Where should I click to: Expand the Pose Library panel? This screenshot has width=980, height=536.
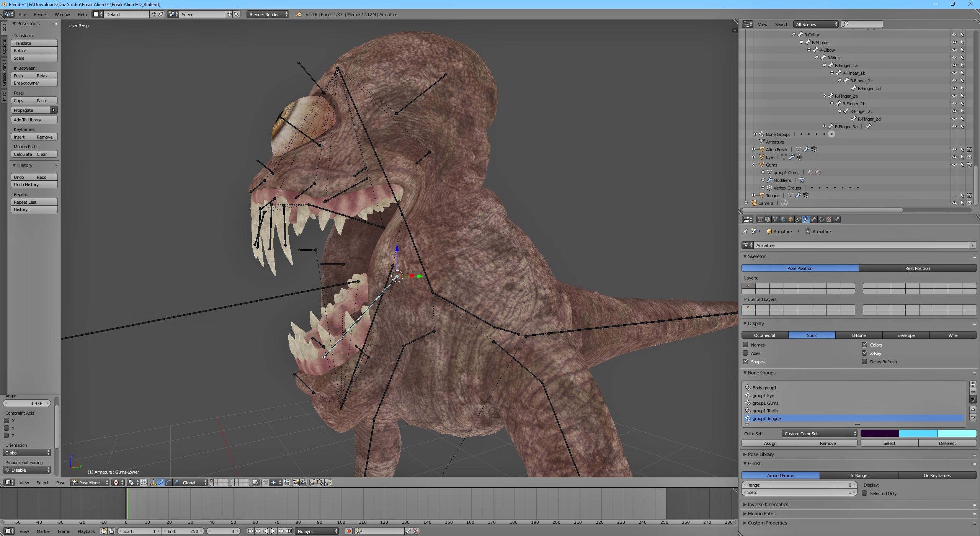point(760,454)
